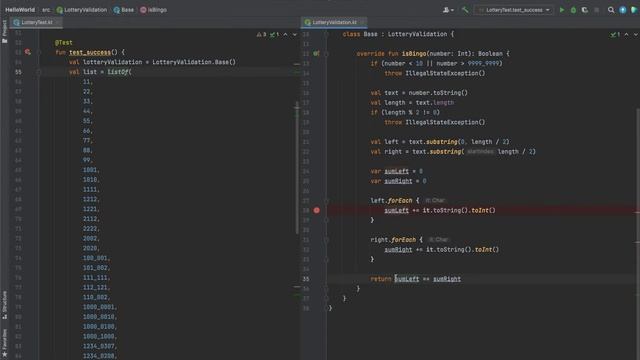Click toInt() on the sumRight line
640x360 pixels.
(487, 249)
